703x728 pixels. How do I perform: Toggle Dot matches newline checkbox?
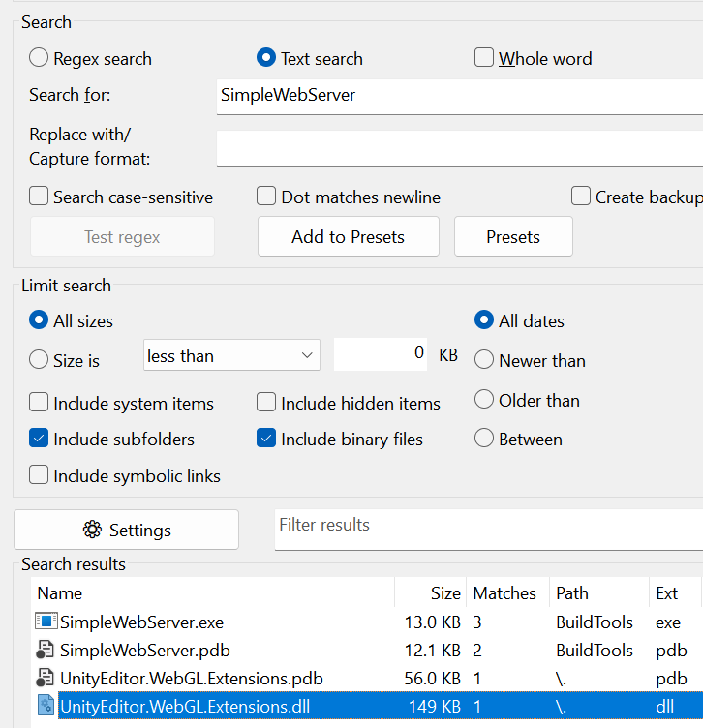tap(266, 197)
